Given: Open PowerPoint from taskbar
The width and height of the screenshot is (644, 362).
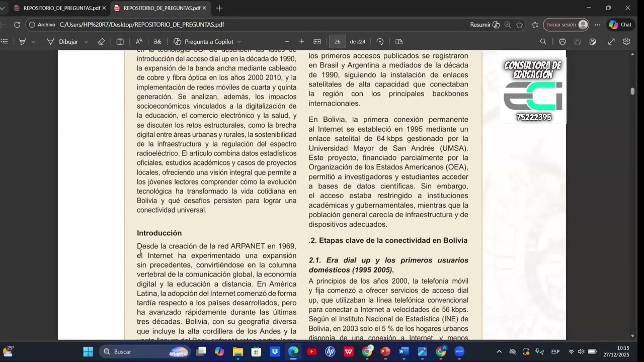Looking at the screenshot, I should (x=385, y=351).
